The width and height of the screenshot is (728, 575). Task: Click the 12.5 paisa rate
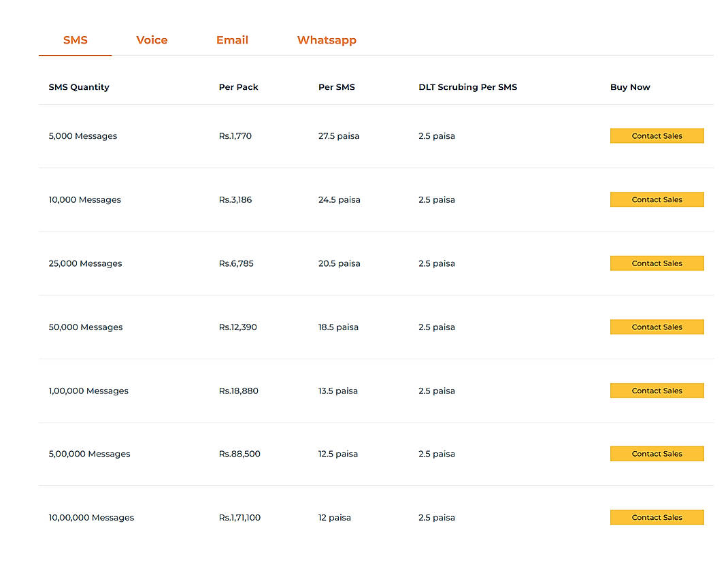click(x=338, y=454)
